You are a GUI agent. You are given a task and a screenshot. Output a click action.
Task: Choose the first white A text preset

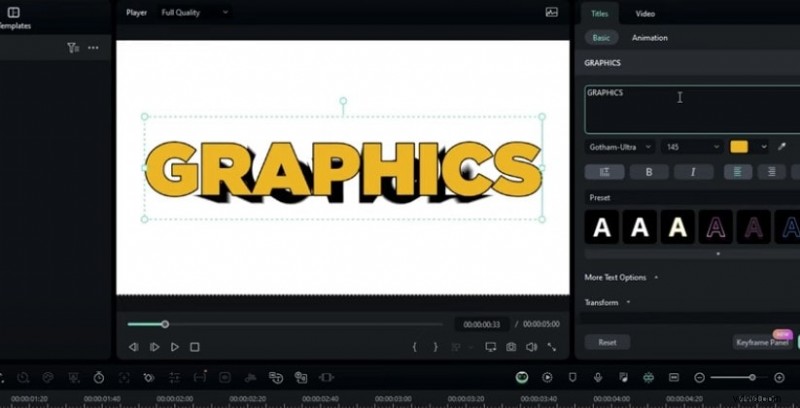(x=602, y=227)
